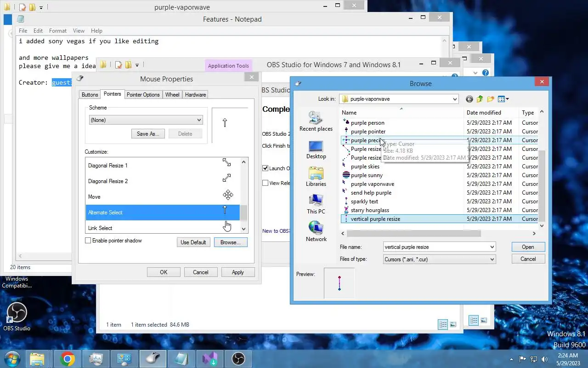Select the purple person cursor file
The width and height of the screenshot is (588, 368).
[x=367, y=123]
